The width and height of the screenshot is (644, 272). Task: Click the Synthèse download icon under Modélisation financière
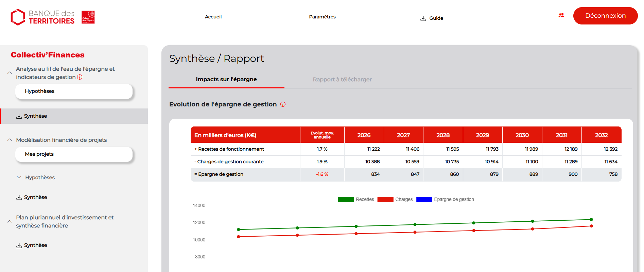click(x=19, y=198)
